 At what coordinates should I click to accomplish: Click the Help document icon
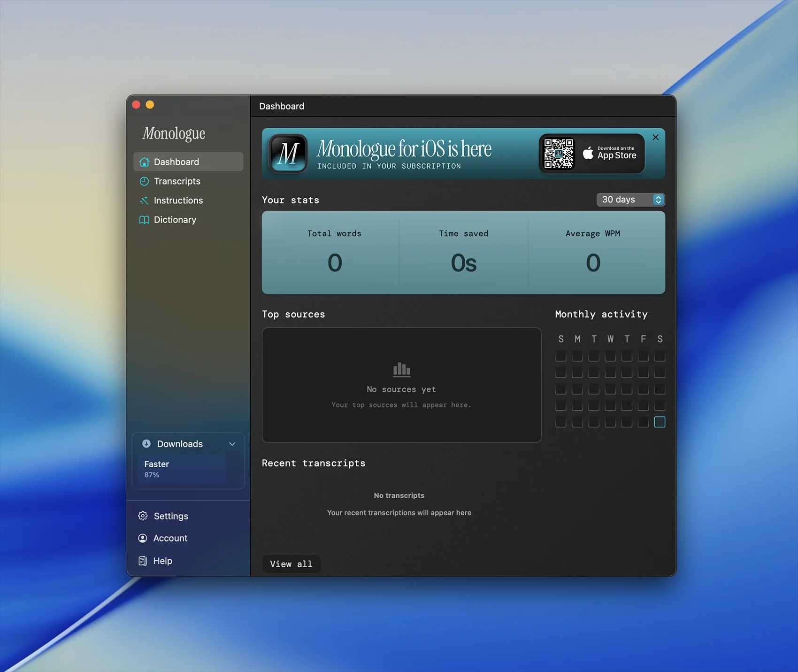(x=143, y=561)
